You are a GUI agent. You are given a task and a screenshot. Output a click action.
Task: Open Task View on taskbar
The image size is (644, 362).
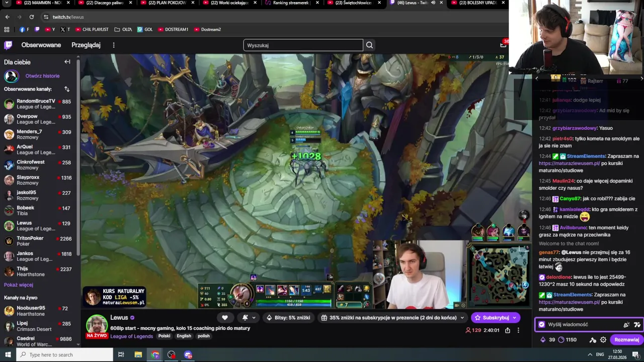[x=121, y=355]
